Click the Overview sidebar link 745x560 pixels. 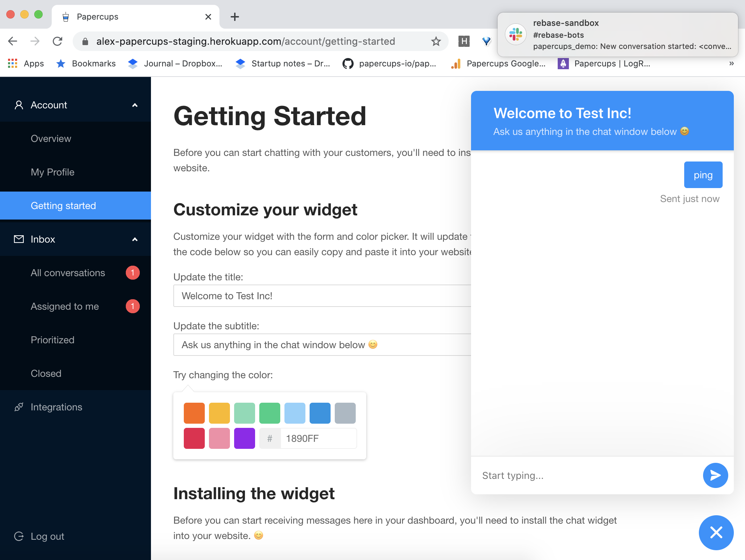[51, 138]
